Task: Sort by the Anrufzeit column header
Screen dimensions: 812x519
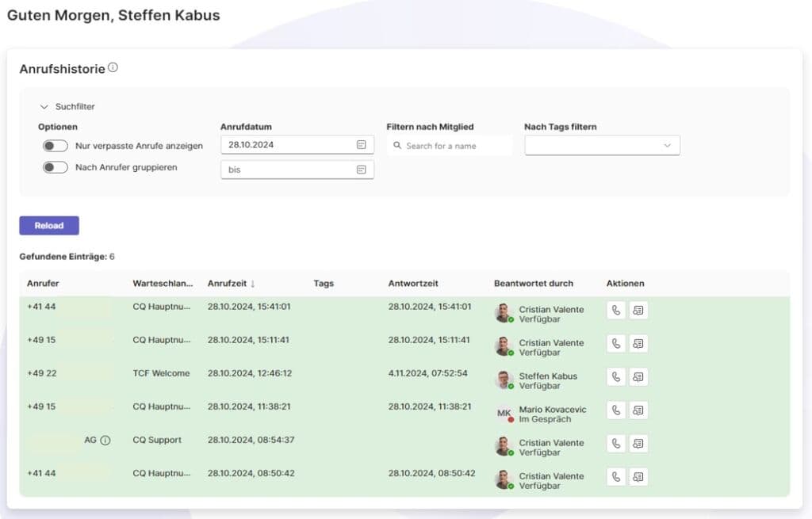Action: click(231, 284)
